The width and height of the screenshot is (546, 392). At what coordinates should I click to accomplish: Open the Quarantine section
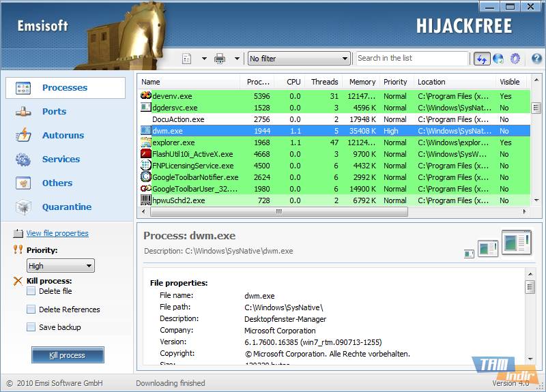coord(66,207)
